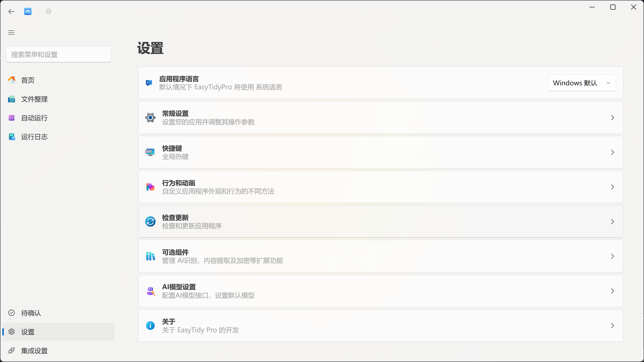Click text 设置您的应用并调整其操作参数

pos(208,122)
